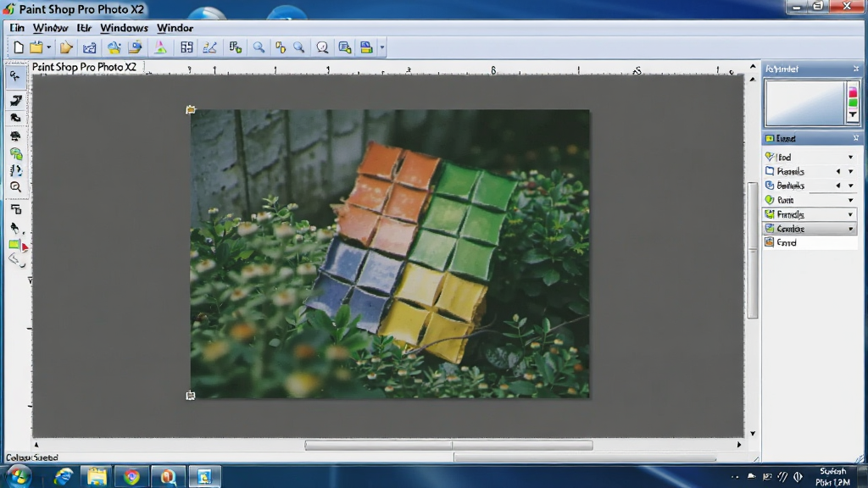Select the overlapping rectangles tool in left toolbox
The image size is (868, 488).
pyautogui.click(x=16, y=209)
